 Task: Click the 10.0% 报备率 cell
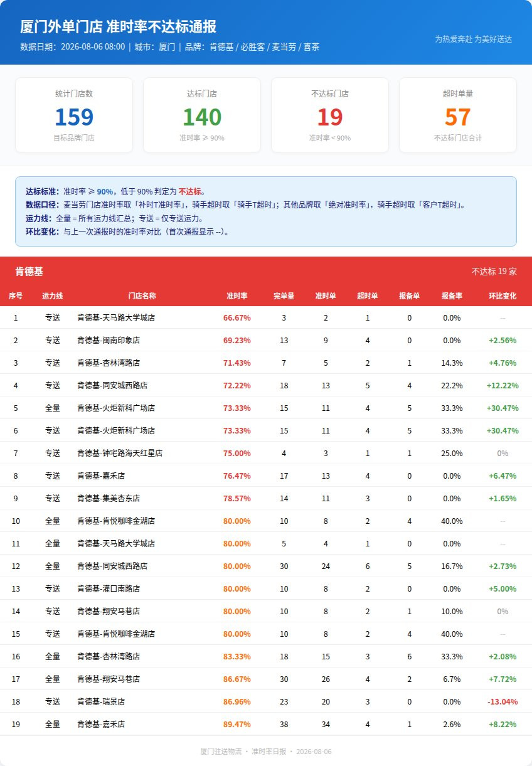pyautogui.click(x=452, y=611)
